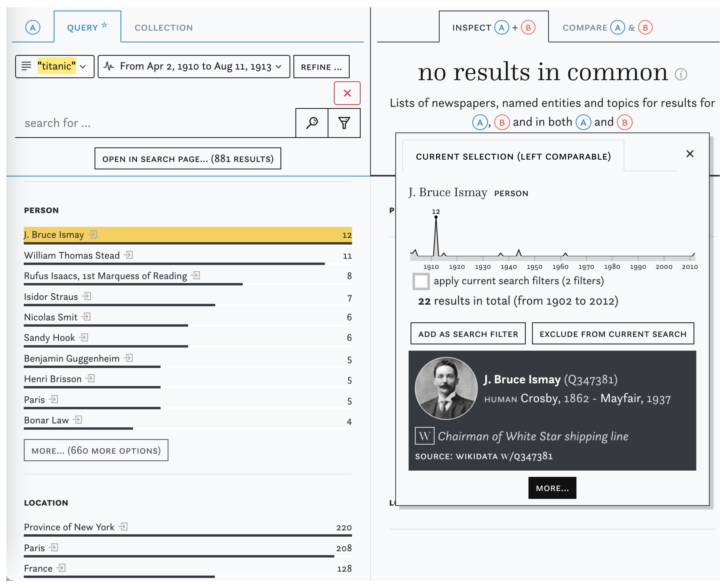
Task: Click the add icon beside Province of New York
Action: tap(123, 526)
